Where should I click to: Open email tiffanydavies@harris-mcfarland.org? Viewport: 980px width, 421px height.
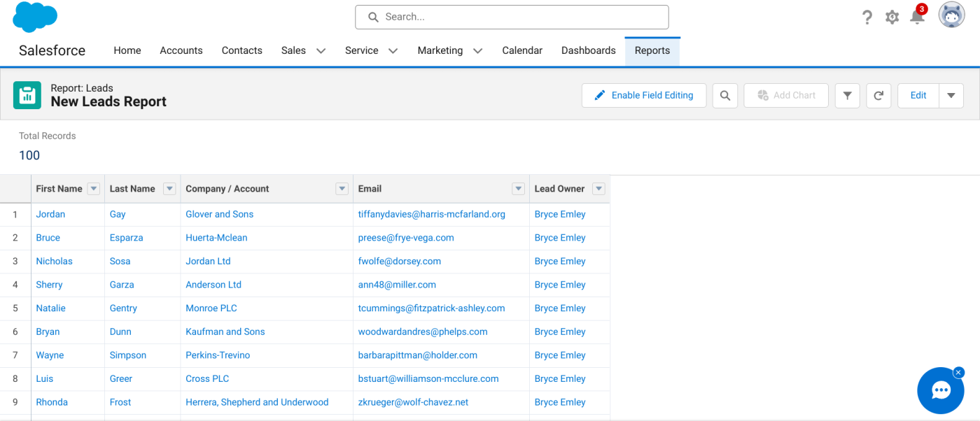coord(432,214)
